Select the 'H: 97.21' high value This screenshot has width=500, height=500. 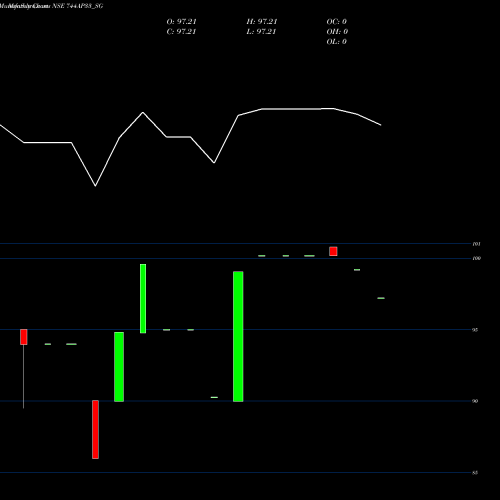pos(262,22)
